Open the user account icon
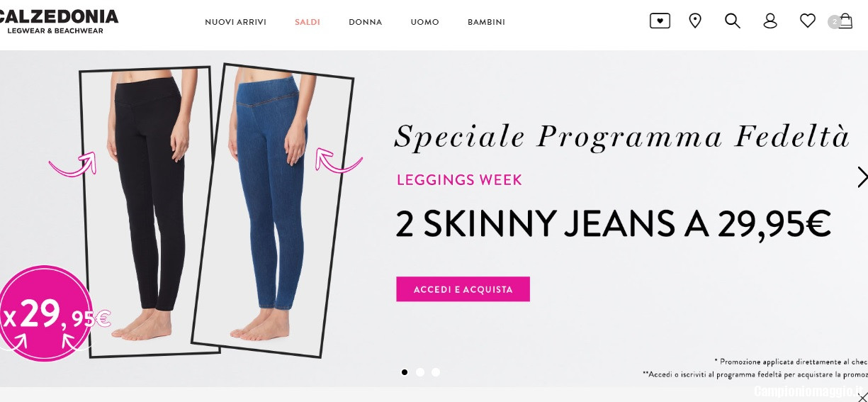Image resolution: width=868 pixels, height=402 pixels. [x=770, y=21]
